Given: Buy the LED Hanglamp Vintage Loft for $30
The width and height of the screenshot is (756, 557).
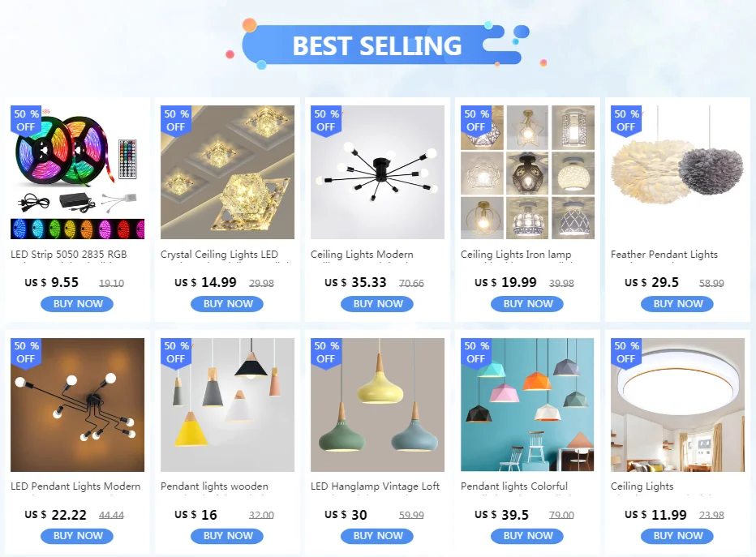Looking at the screenshot, I should (377, 536).
